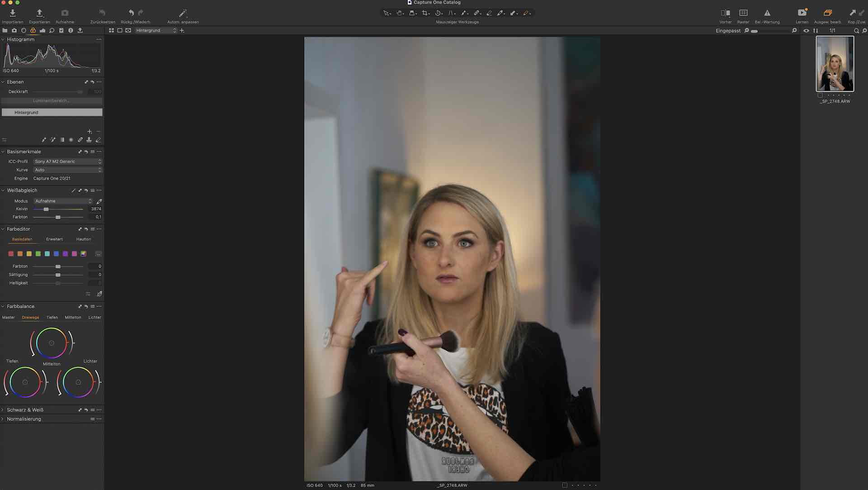The width and height of the screenshot is (868, 490).
Task: Collapse the Ebenen panel
Action: click(x=3, y=82)
